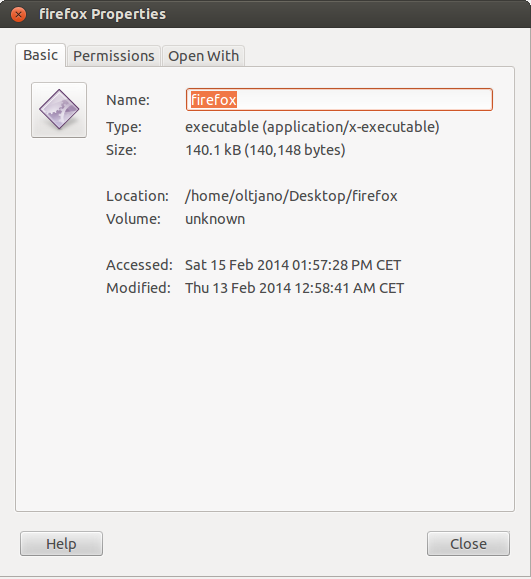Click inside the Name text field
Screen dimensions: 531x579
[339, 100]
